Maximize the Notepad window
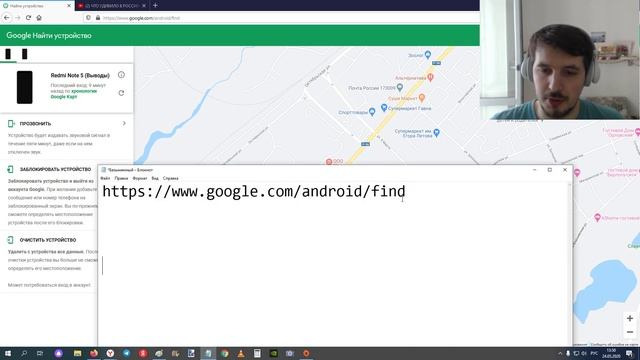 (x=550, y=170)
